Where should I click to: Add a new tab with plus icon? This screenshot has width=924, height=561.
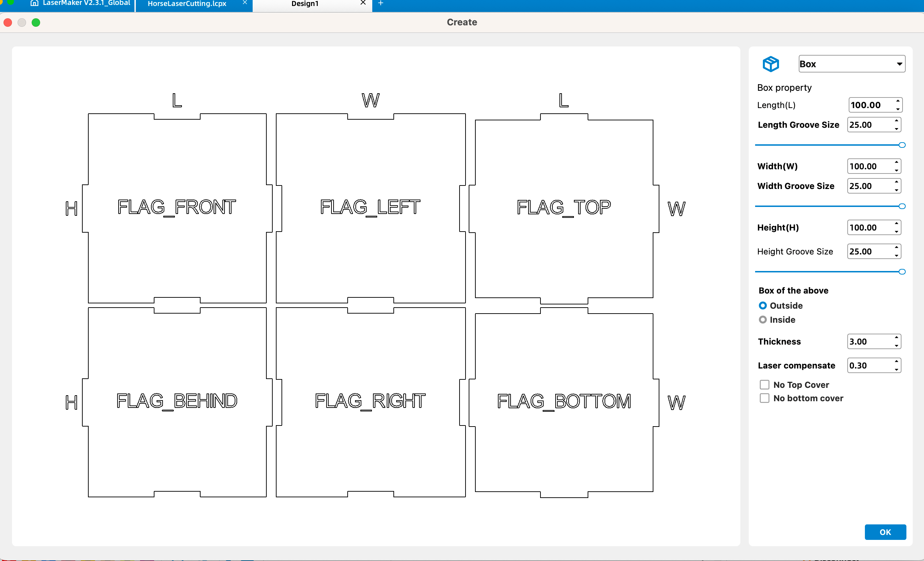(x=381, y=4)
